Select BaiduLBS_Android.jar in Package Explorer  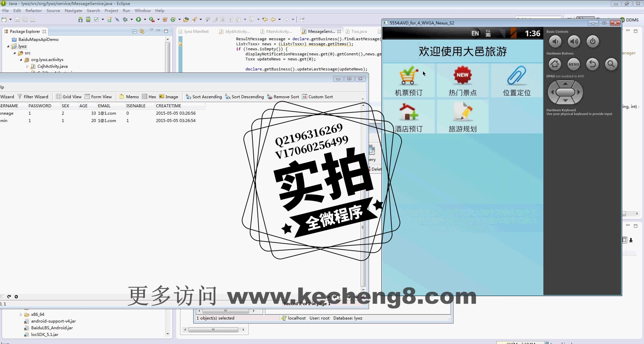click(x=49, y=328)
